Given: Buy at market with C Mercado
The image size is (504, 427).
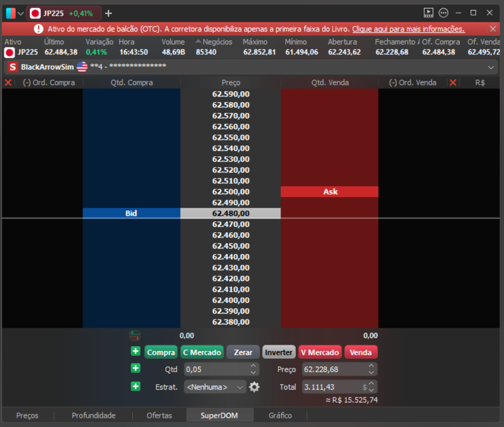Looking at the screenshot, I should (x=202, y=353).
